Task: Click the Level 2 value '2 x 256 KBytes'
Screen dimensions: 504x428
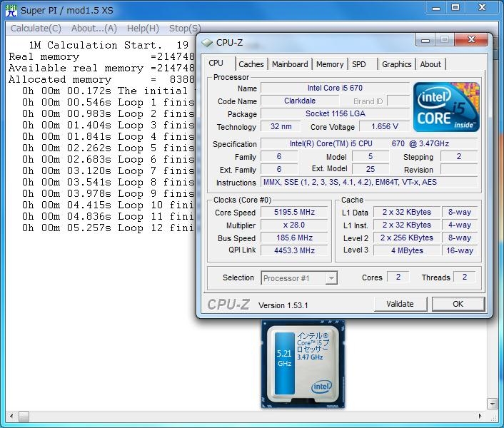Action: click(x=407, y=238)
